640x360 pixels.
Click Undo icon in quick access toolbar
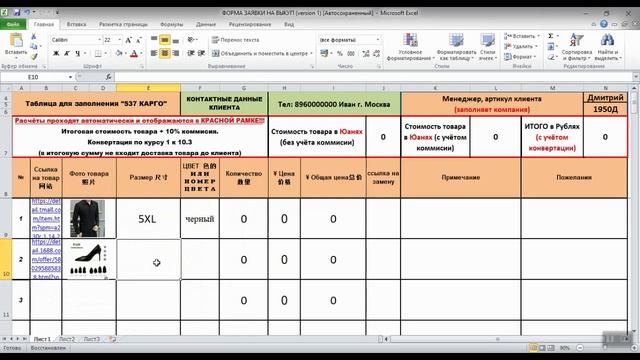[x=27, y=13]
